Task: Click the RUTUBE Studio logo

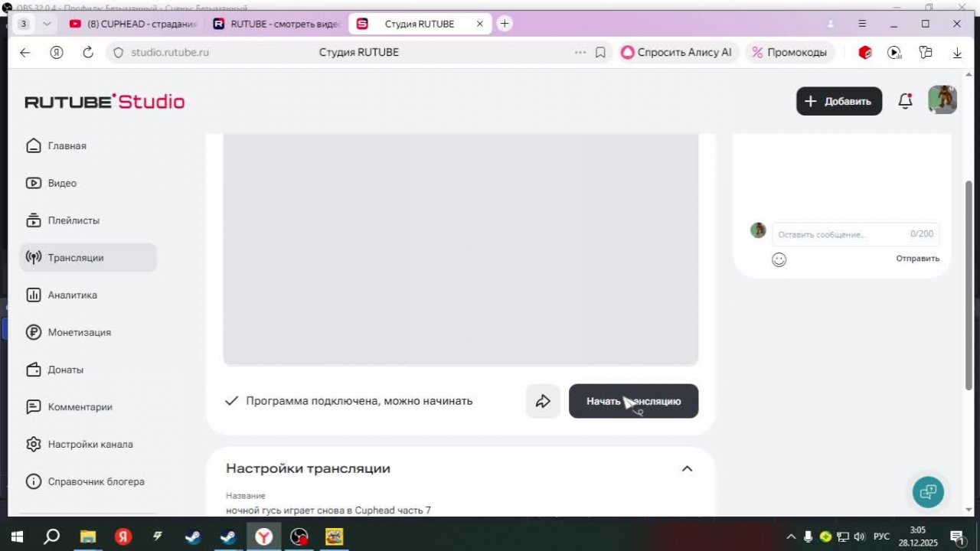Action: [105, 102]
